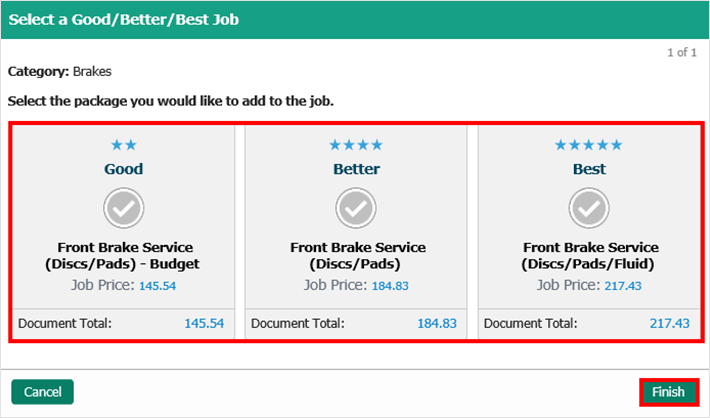This screenshot has width=710, height=418.
Task: Click the 184.83 job price value
Action: 390,286
